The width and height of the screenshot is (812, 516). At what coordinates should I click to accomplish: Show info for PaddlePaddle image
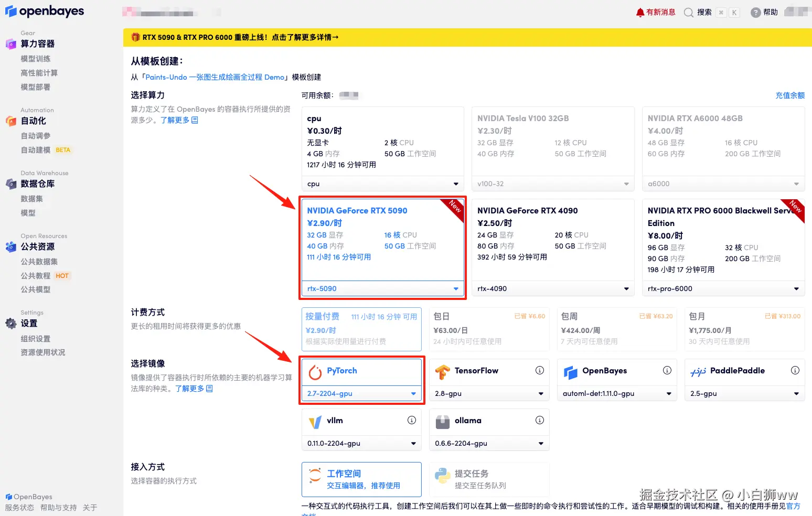[795, 370]
